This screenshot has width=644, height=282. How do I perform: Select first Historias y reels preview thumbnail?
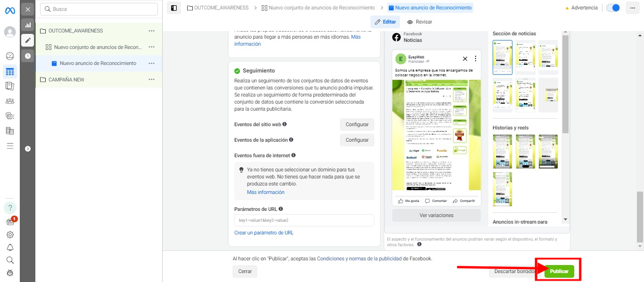point(502,151)
